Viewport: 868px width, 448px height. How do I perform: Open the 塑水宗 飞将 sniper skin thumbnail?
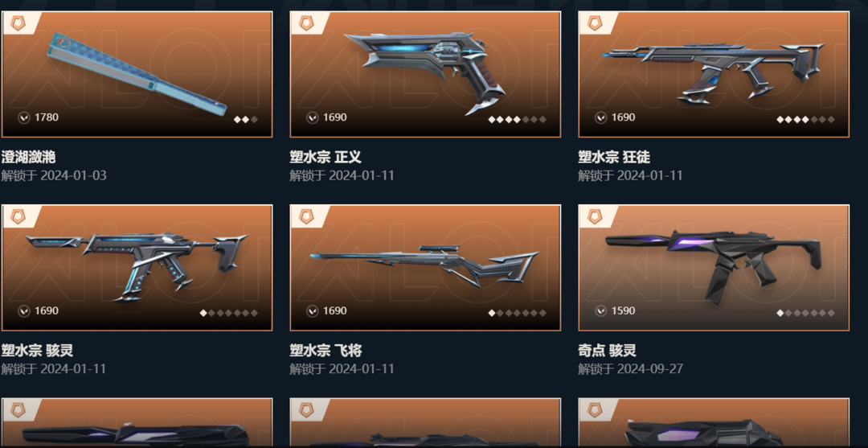(x=425, y=268)
